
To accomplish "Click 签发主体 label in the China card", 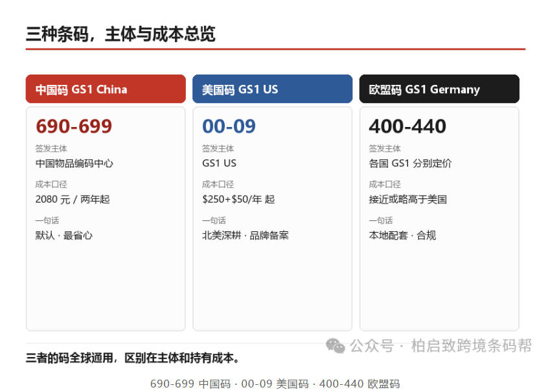I will point(51,148).
